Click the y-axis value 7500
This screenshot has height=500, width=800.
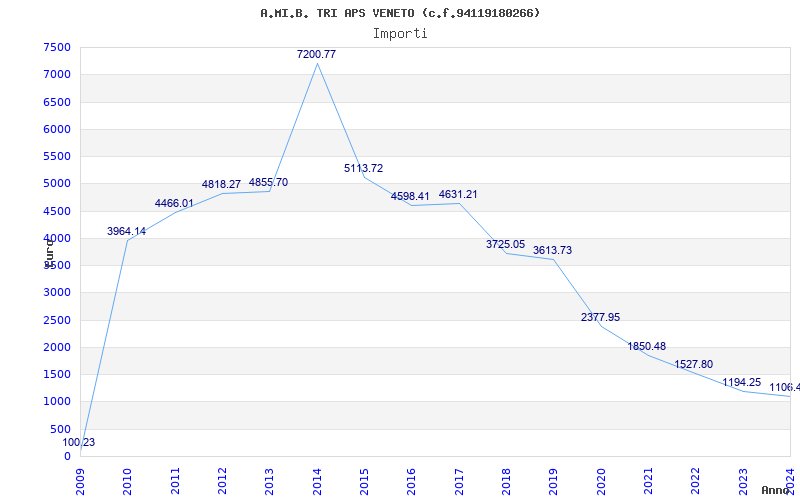pos(57,47)
